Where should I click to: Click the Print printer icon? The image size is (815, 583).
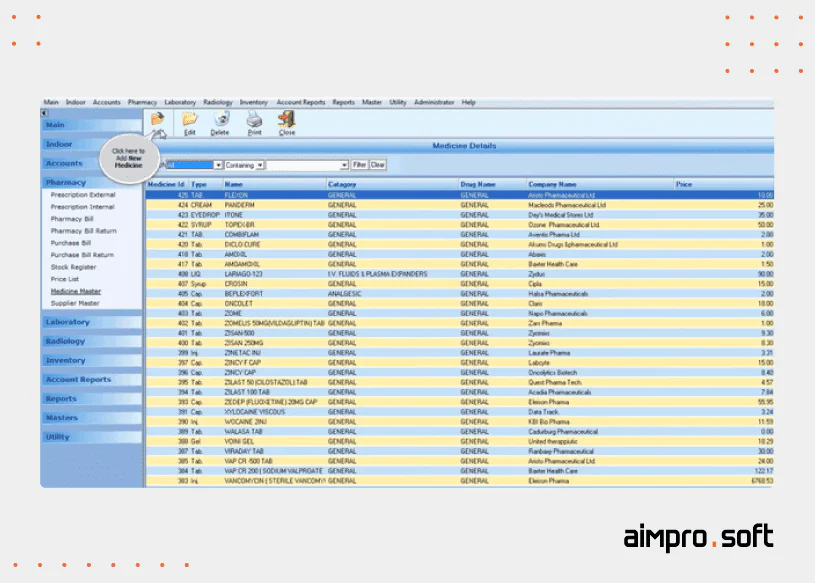(x=254, y=120)
